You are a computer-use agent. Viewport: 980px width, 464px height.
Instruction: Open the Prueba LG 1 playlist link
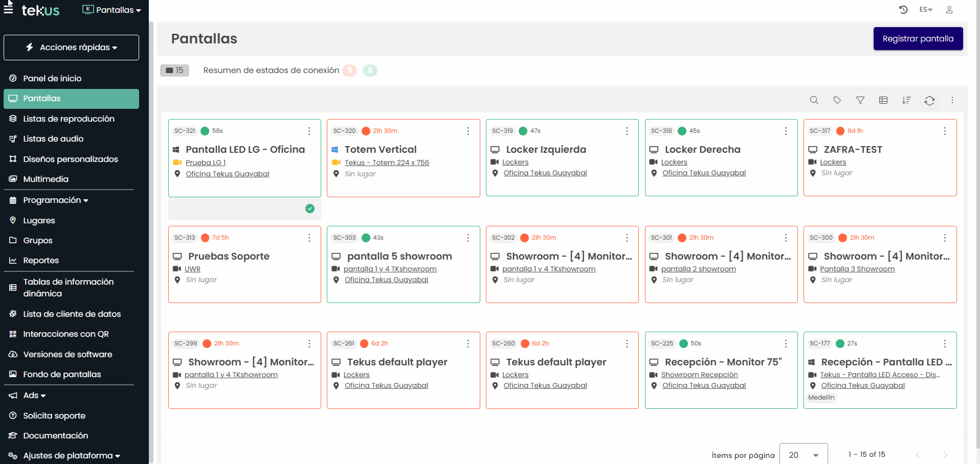206,163
